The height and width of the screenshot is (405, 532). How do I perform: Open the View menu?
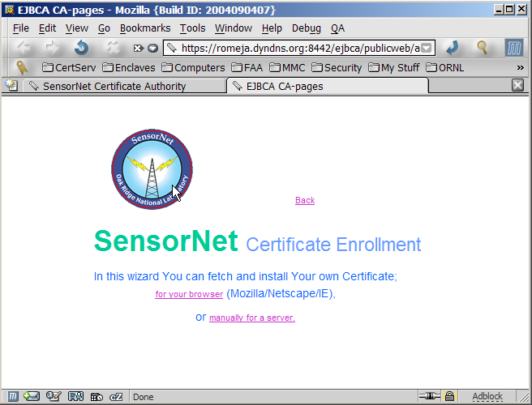tap(77, 28)
